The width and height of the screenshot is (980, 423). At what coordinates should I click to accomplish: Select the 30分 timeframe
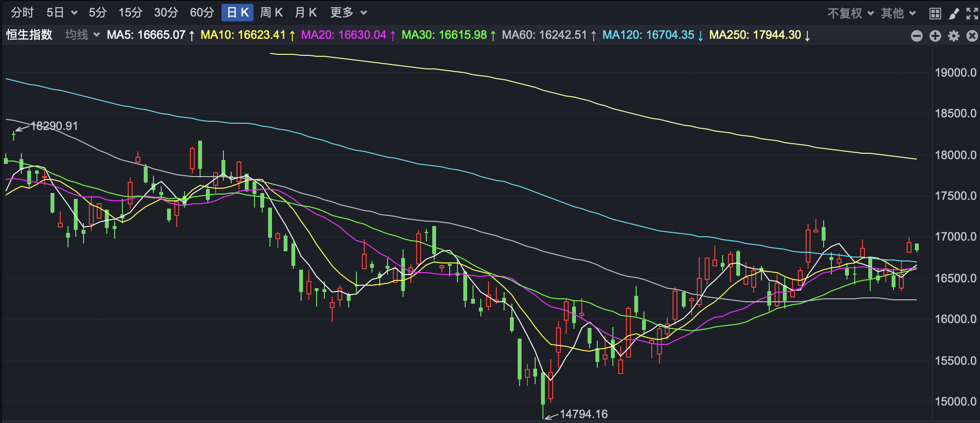pos(166,13)
